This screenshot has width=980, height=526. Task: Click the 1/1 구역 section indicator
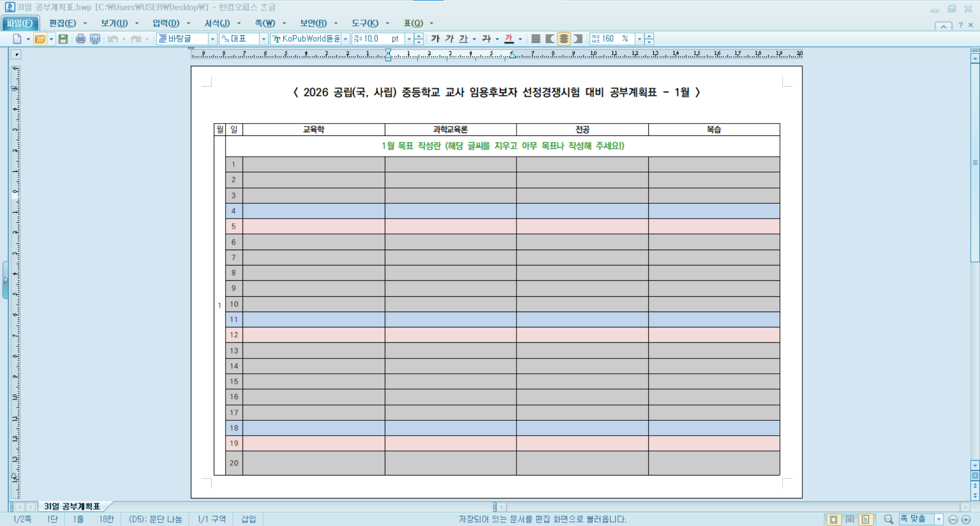pyautogui.click(x=211, y=519)
